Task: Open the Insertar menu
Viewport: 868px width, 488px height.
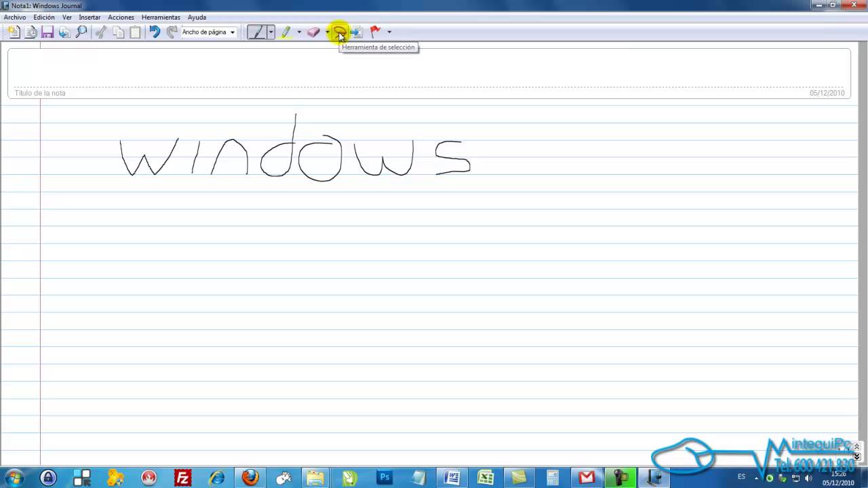Action: coord(90,17)
